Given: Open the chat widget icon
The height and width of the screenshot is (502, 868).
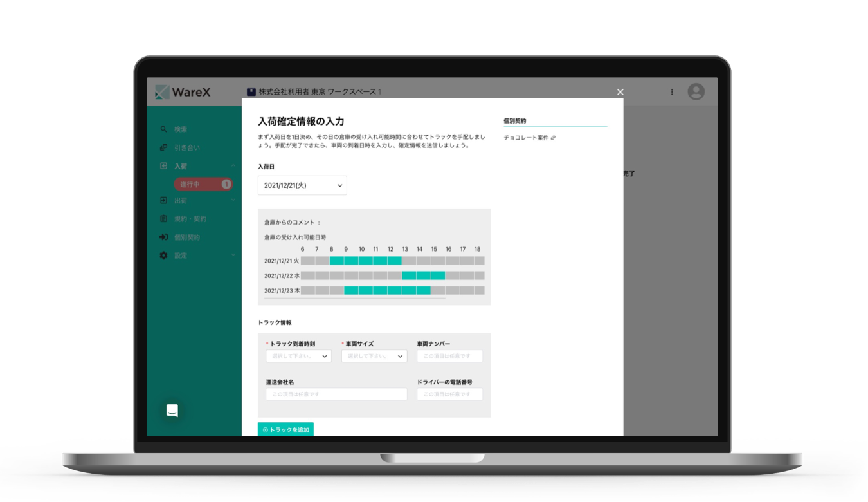Looking at the screenshot, I should [172, 411].
